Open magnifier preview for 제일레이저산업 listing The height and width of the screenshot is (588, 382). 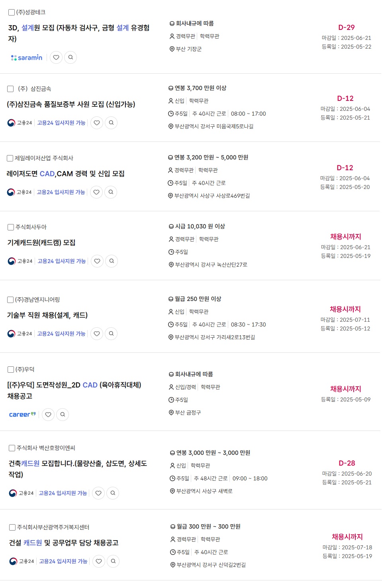[x=111, y=192]
